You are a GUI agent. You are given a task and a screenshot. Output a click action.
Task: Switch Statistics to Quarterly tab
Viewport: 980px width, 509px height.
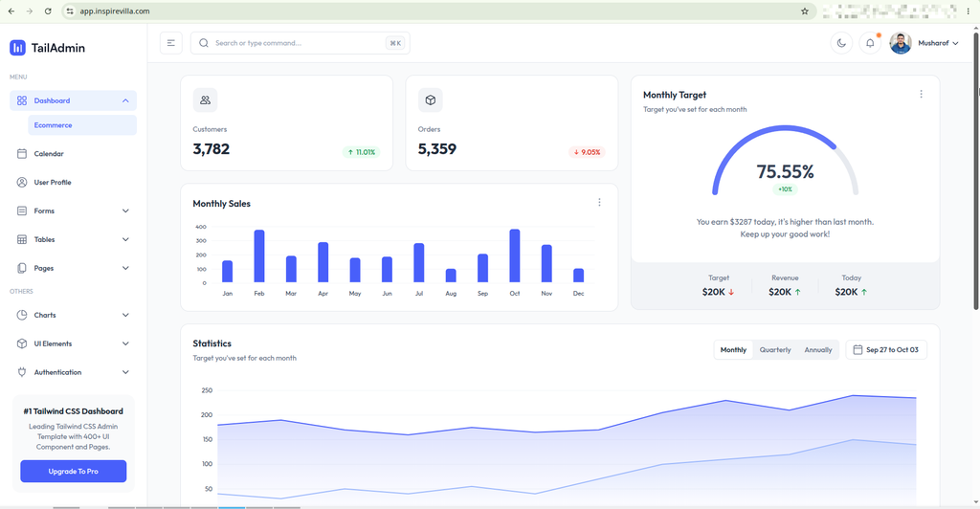point(775,350)
